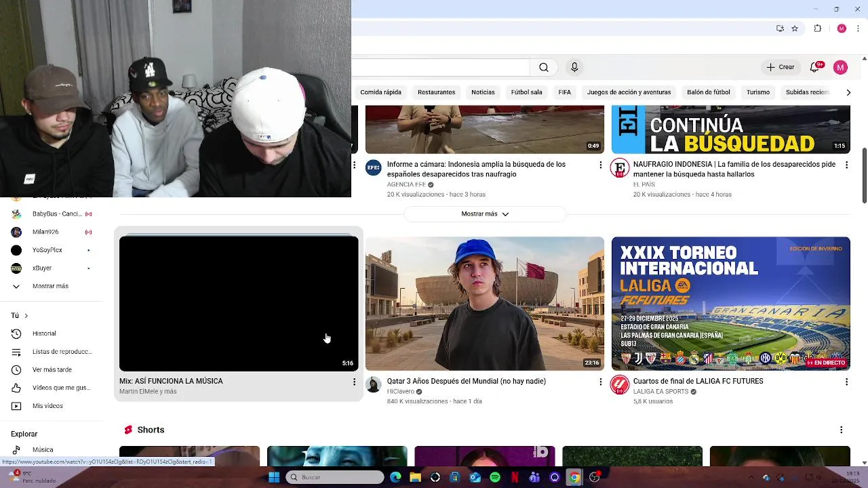Image resolution: width=868 pixels, height=488 pixels.
Task: Open YouTube notifications bell
Action: pyautogui.click(x=815, y=67)
